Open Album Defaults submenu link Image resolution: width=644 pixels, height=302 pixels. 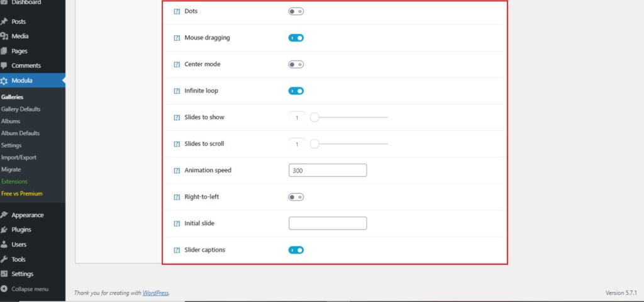tap(20, 133)
